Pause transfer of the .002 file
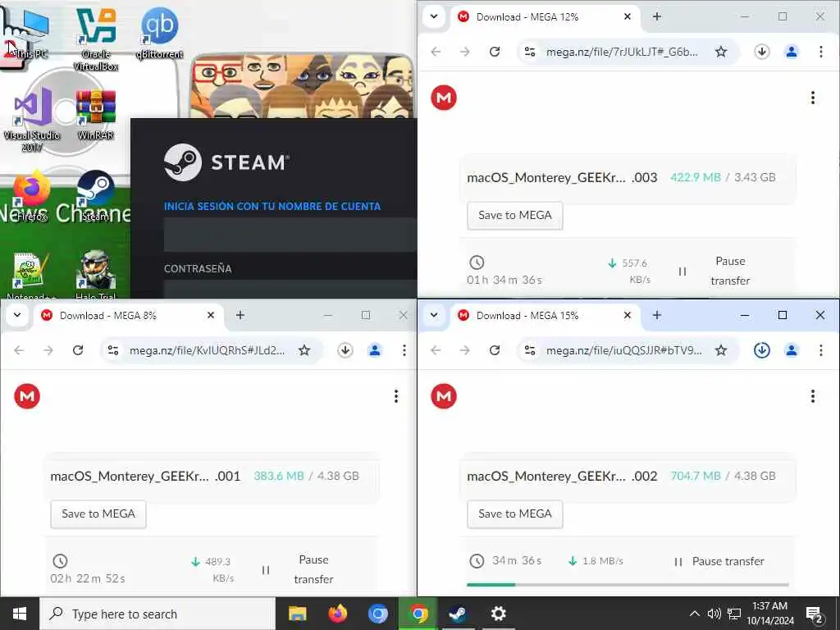This screenshot has width=840, height=630. [x=719, y=561]
